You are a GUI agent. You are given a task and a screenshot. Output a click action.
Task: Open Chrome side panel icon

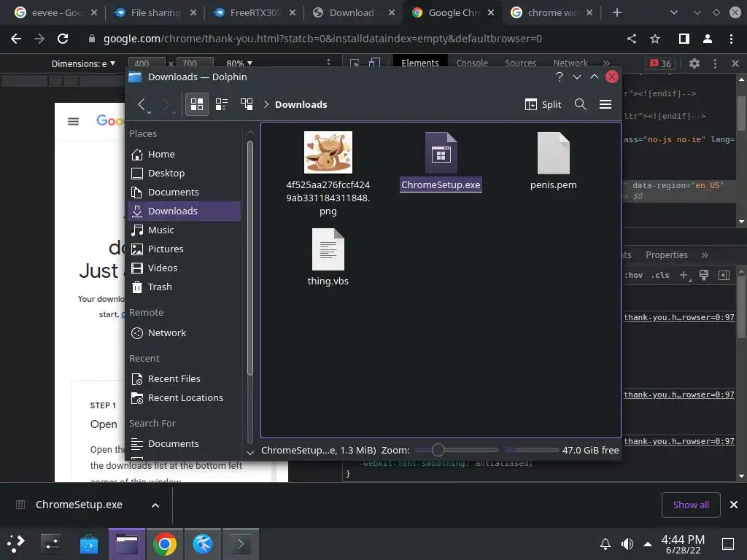(684, 39)
